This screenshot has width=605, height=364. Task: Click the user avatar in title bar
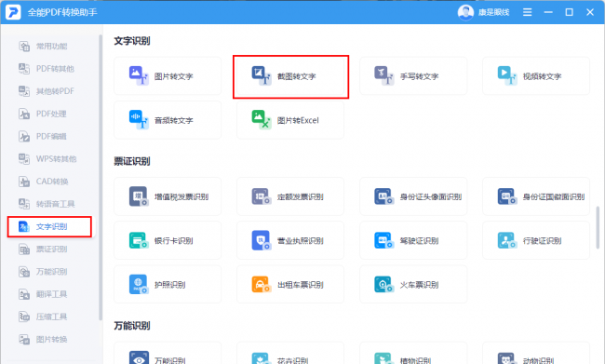coord(465,12)
